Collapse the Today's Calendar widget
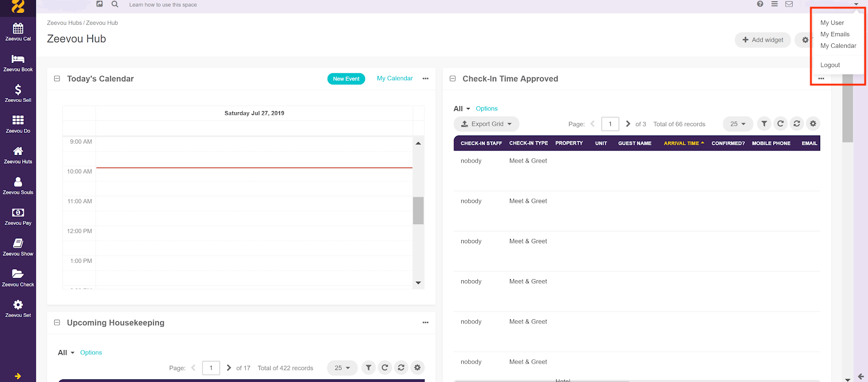868x382 pixels. [57, 79]
